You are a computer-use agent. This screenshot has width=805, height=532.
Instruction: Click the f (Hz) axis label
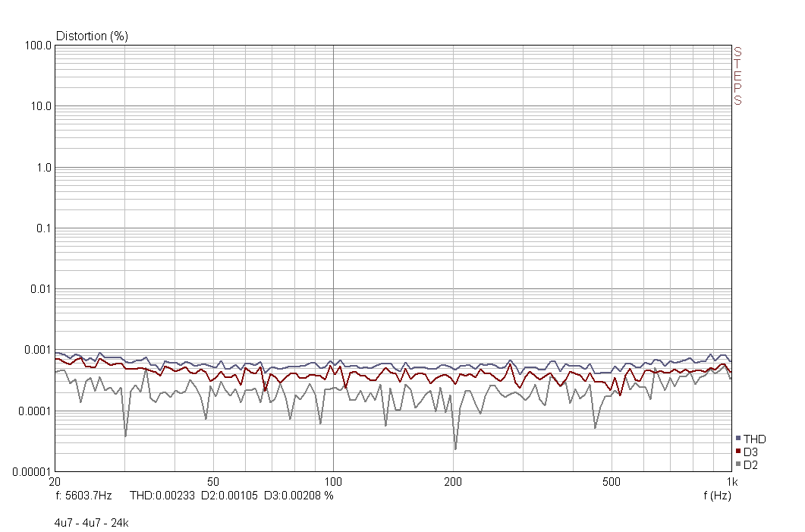click(717, 496)
